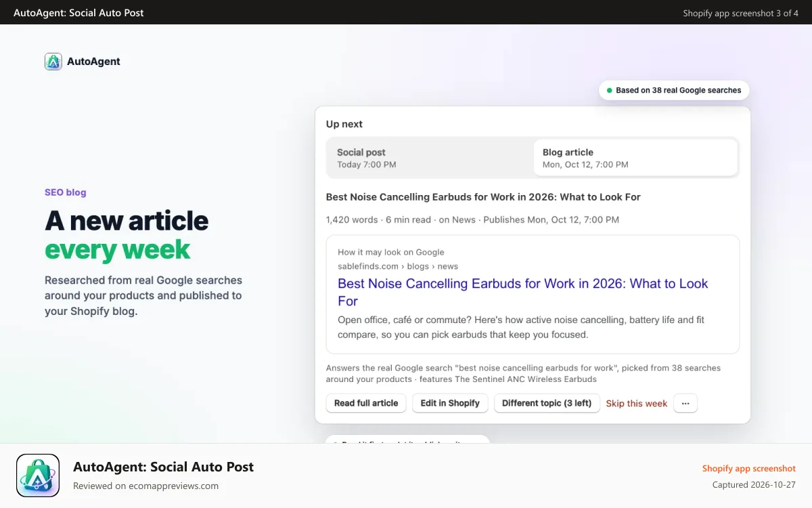Click the Answers the real Google search note
The height and width of the screenshot is (508, 812).
point(523,373)
